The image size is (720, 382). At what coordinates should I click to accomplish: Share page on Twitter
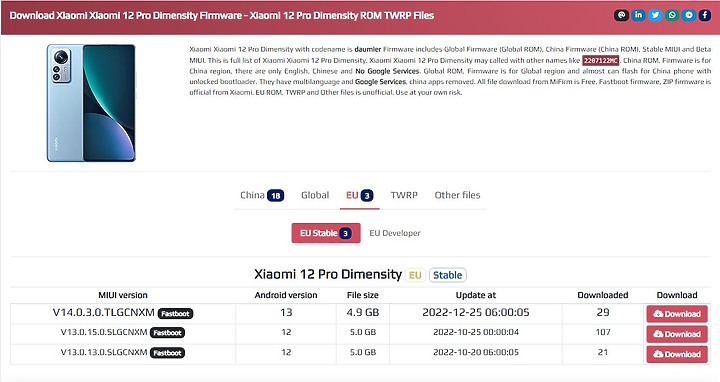[x=655, y=15]
